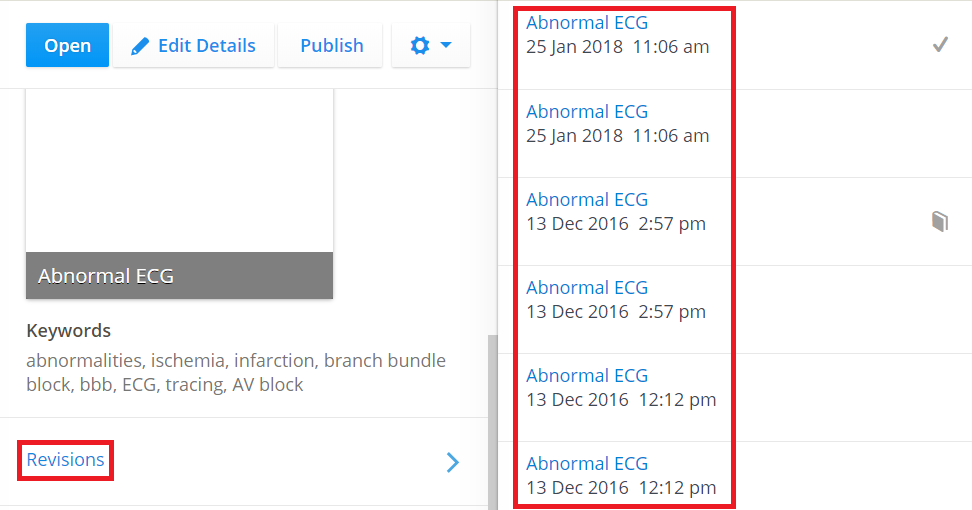Open the first 13 Dec 2016 12:12 pm revision
The height and width of the screenshot is (510, 972).
pos(587,375)
